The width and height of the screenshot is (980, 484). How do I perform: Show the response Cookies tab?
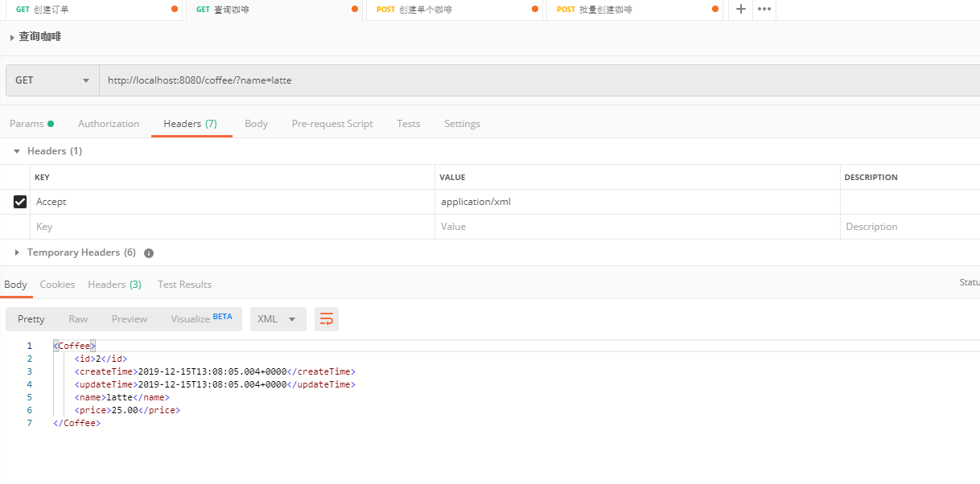57,285
